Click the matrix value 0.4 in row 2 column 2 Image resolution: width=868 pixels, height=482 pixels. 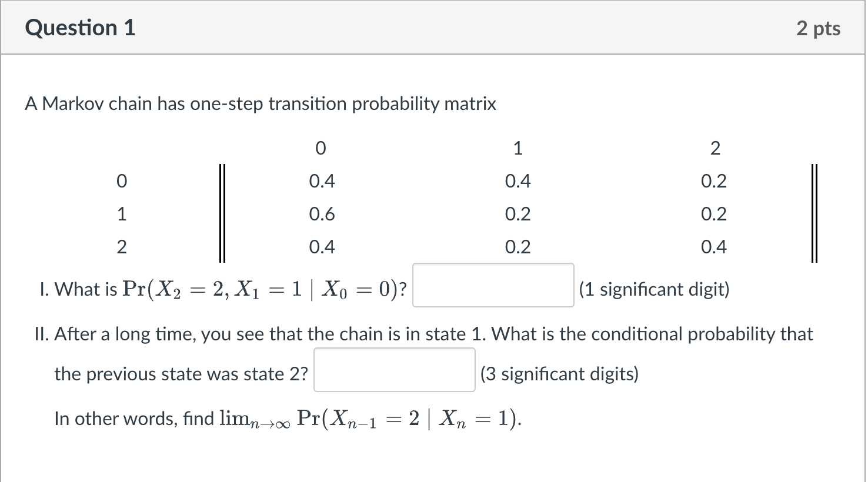[x=714, y=247]
